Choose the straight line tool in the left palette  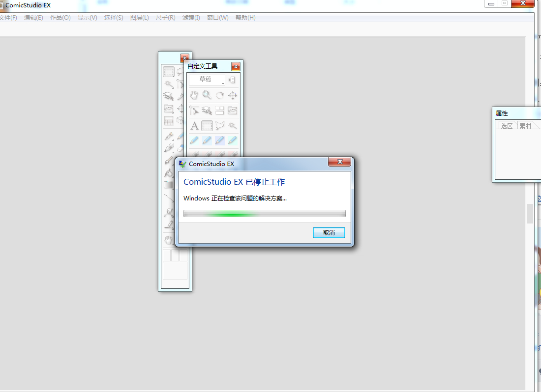click(169, 197)
